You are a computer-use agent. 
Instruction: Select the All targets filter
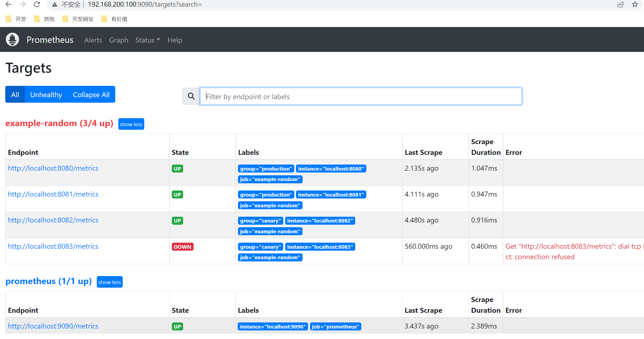click(x=15, y=94)
